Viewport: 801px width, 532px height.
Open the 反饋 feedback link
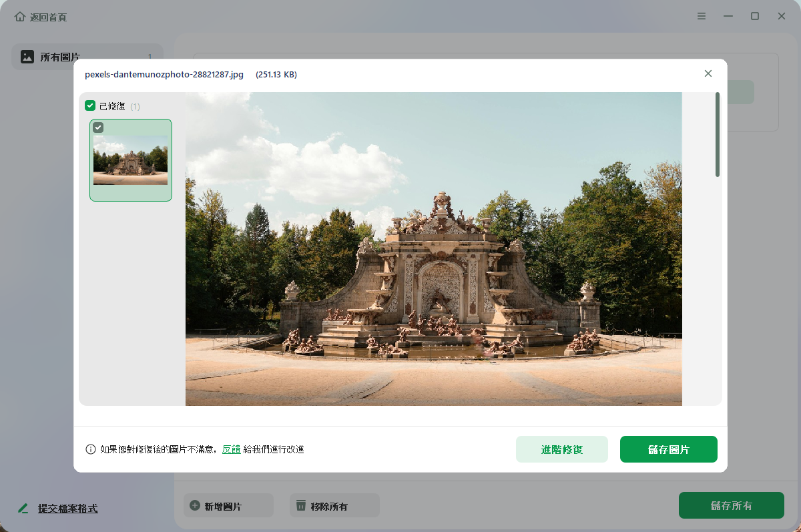coord(231,449)
